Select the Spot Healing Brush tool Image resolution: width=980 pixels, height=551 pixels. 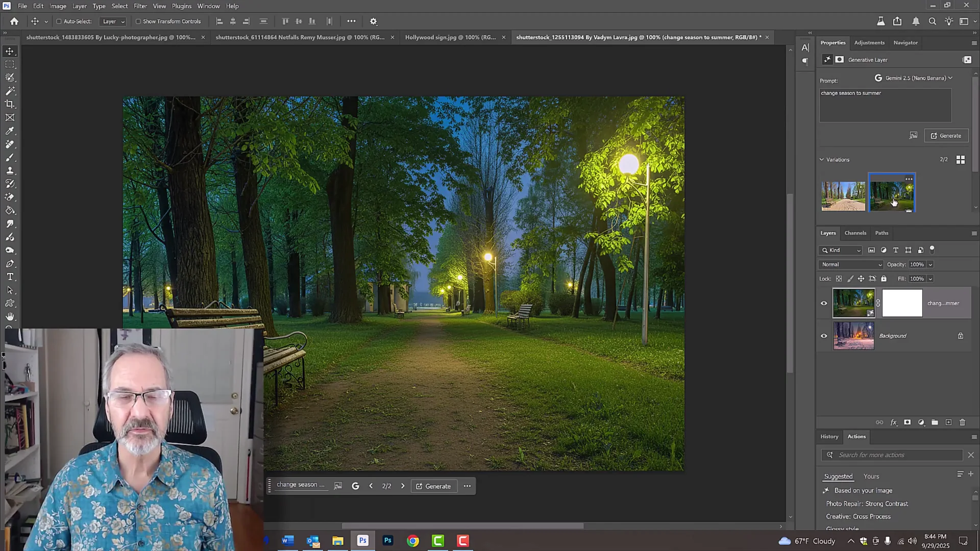tap(10, 144)
